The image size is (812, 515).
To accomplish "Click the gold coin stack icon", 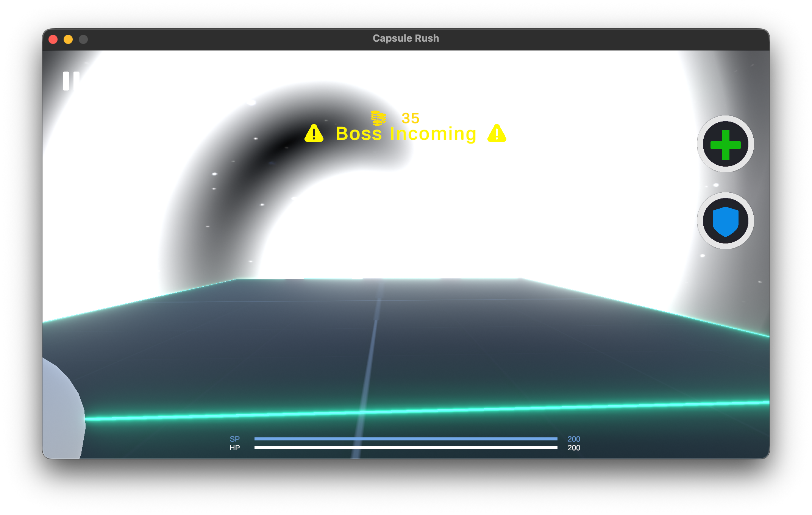I will coord(378,118).
